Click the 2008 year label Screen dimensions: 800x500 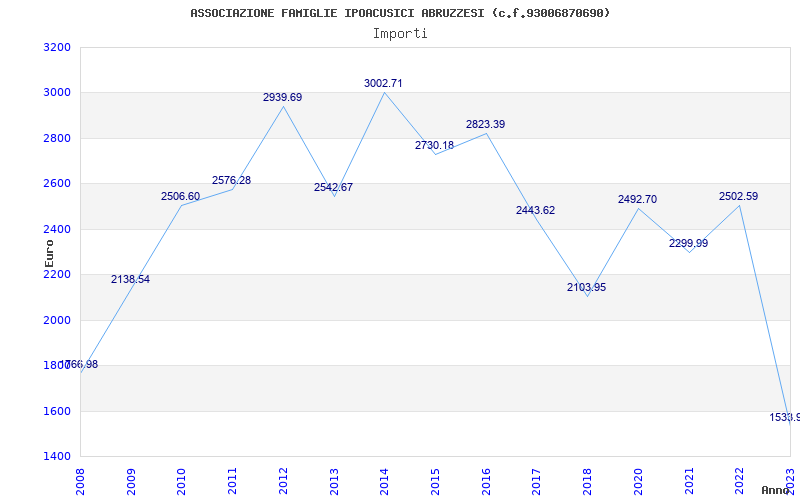coord(80,482)
